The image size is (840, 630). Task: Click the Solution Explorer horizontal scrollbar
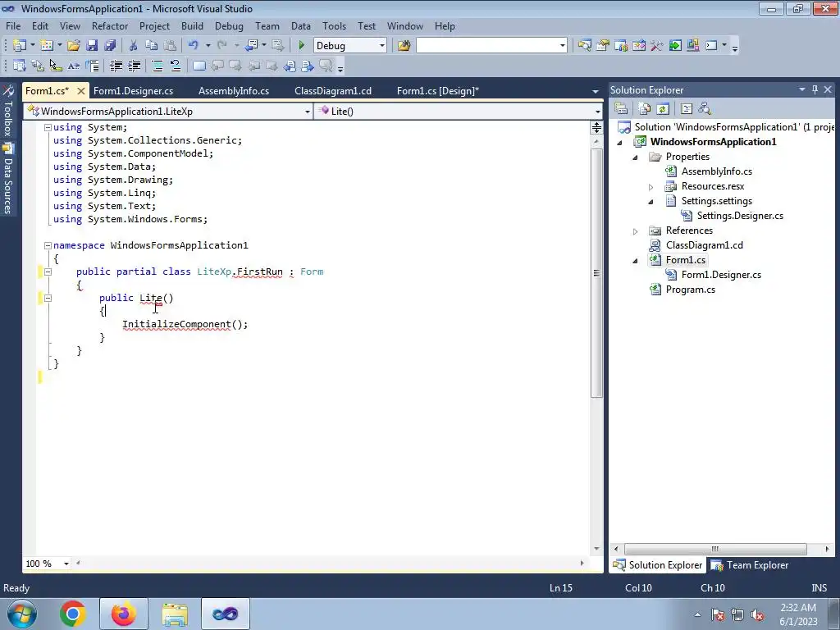point(715,549)
